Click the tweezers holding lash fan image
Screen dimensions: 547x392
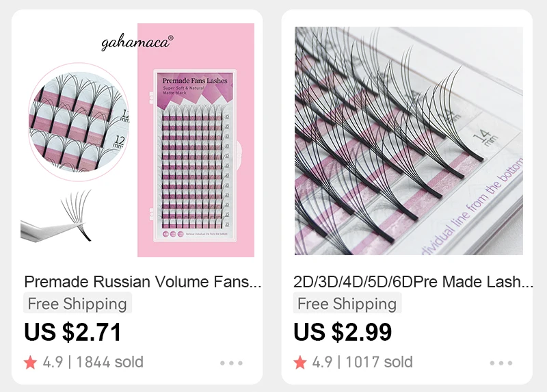57,217
